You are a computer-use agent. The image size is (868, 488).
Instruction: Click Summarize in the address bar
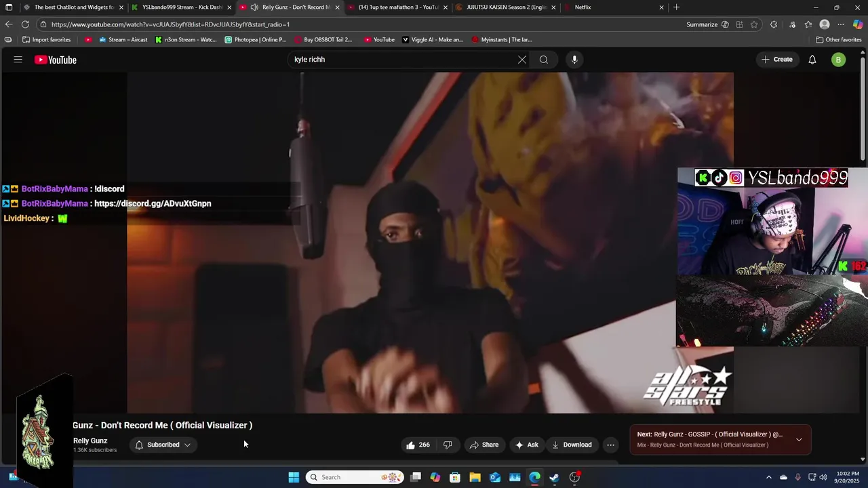(702, 24)
